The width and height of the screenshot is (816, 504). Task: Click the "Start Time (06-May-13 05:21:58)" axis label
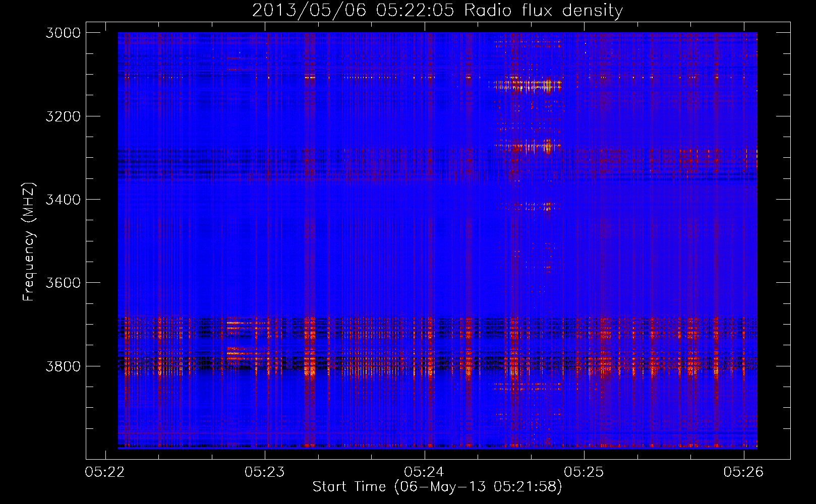tap(437, 486)
